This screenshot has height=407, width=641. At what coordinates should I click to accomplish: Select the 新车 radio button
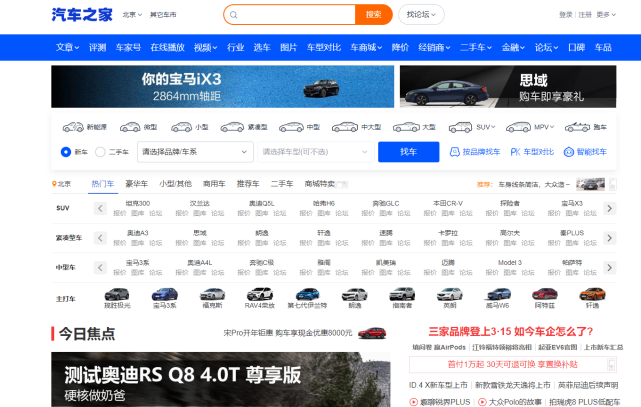(66, 152)
